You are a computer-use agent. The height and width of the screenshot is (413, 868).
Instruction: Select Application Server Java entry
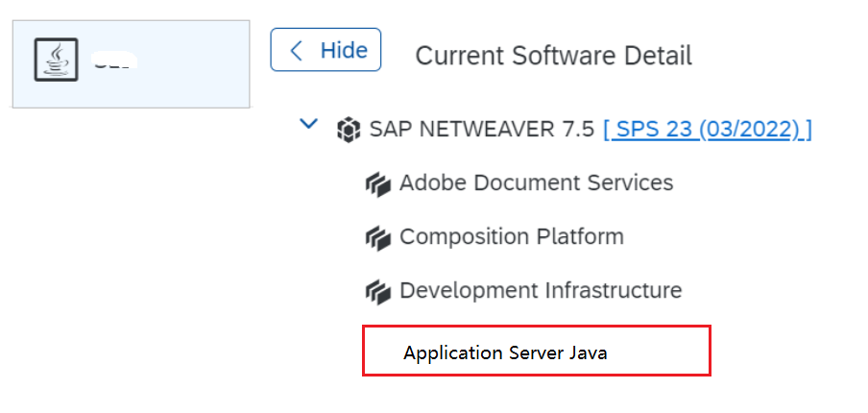pyautogui.click(x=537, y=351)
